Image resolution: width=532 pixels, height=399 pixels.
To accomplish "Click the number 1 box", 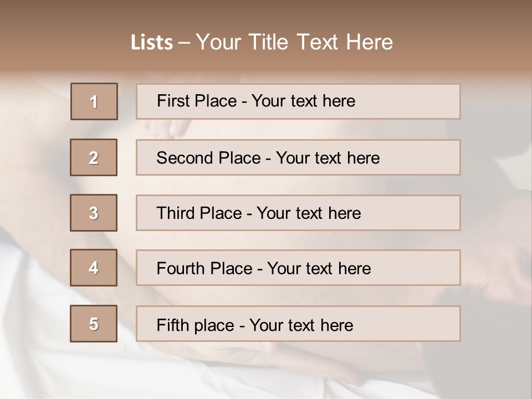I will click(94, 101).
